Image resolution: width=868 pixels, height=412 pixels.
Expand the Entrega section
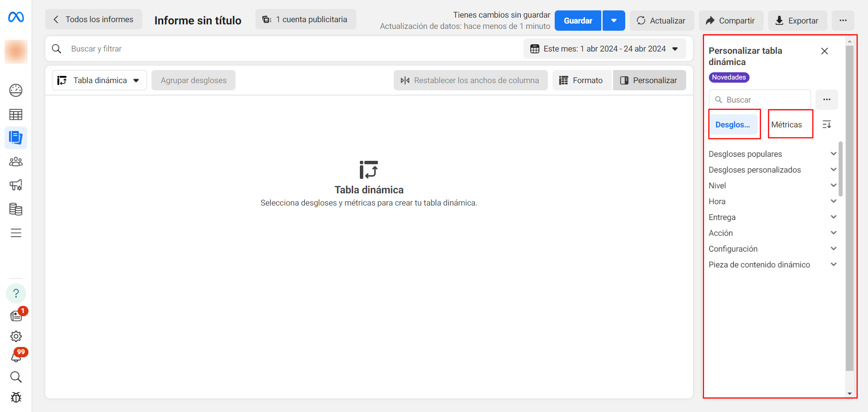[773, 217]
